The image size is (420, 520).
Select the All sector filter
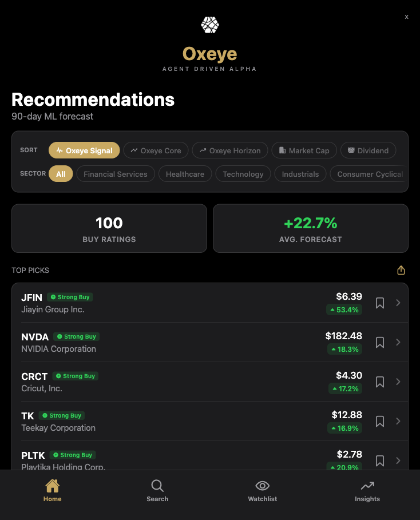click(61, 173)
